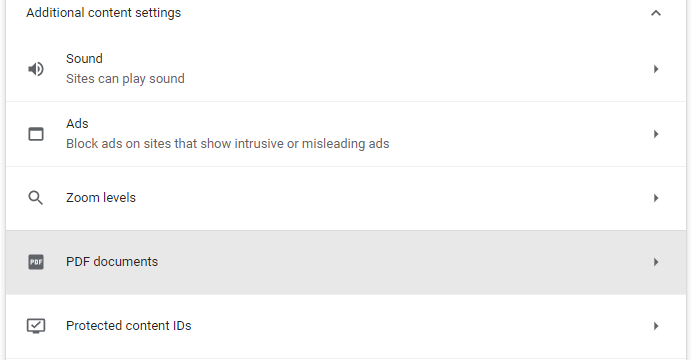Open Sound settings via right arrow
The image size is (691, 360).
tap(656, 69)
